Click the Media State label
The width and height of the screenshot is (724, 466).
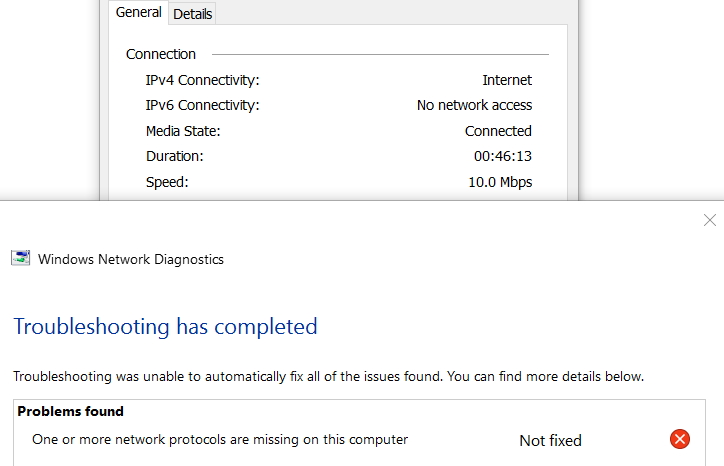pos(183,131)
